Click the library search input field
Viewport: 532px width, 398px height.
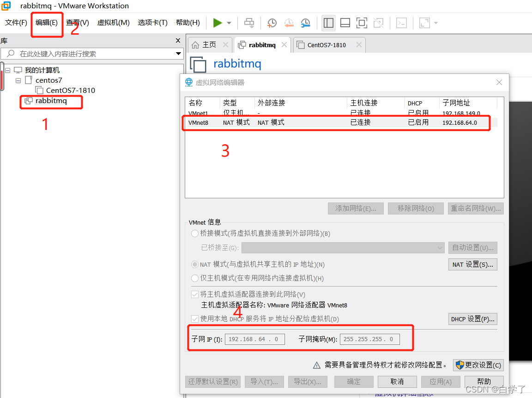[x=91, y=54]
